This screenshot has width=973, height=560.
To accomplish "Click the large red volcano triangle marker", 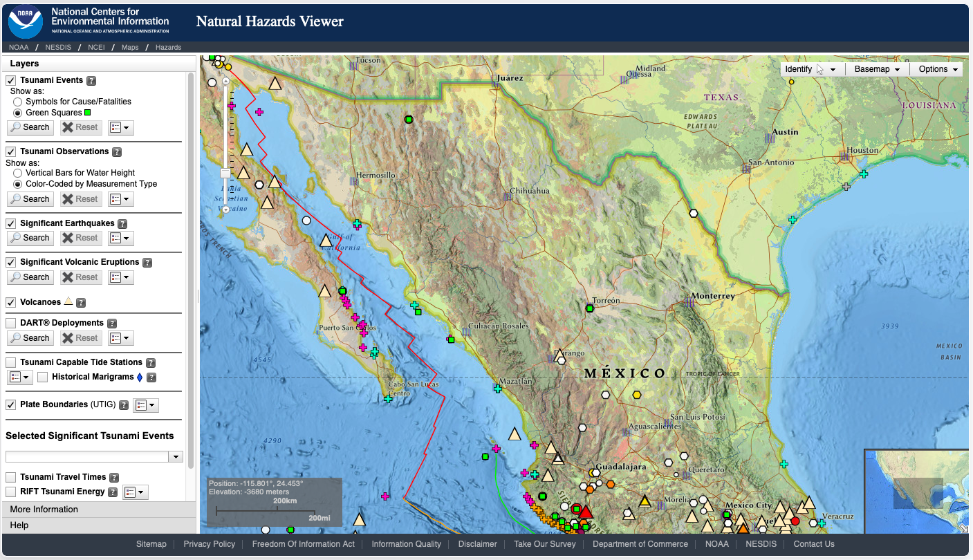I will (586, 512).
